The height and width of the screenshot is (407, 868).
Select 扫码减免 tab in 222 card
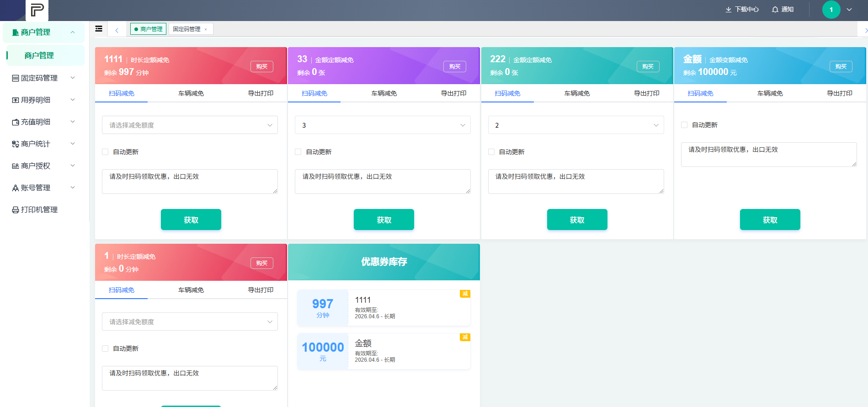coord(507,93)
